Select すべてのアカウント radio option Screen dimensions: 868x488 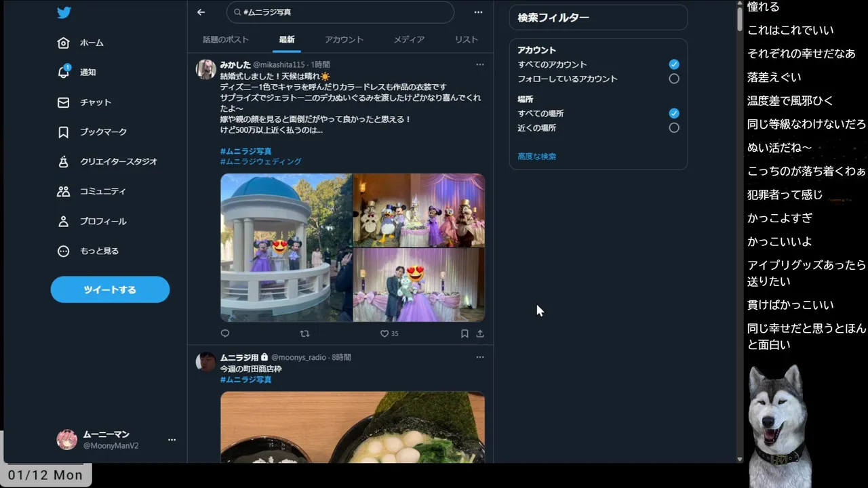[x=674, y=64]
